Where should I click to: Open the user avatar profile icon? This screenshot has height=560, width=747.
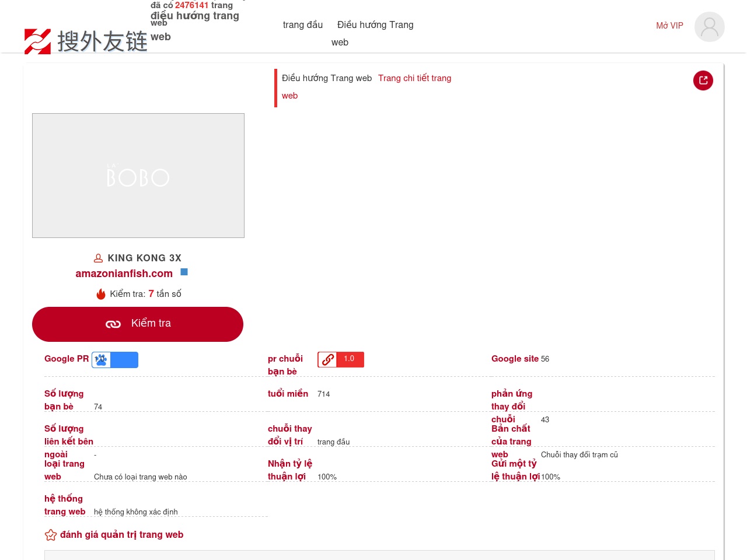(710, 27)
